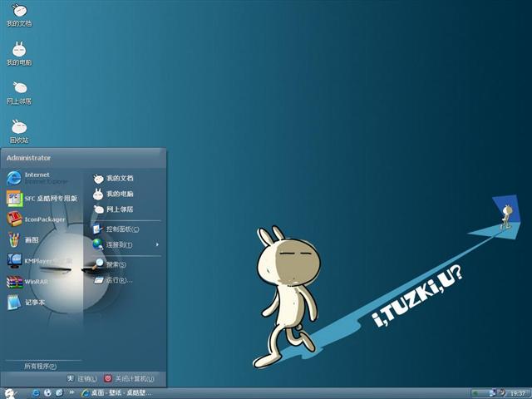Click the 关闭计算机 shutdown button

(132, 378)
